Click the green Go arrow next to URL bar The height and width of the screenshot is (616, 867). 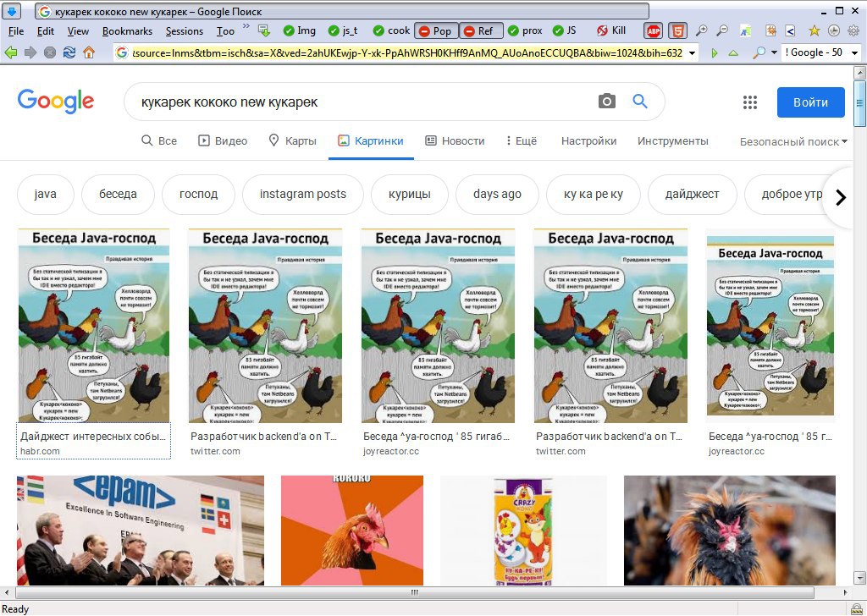(715, 53)
